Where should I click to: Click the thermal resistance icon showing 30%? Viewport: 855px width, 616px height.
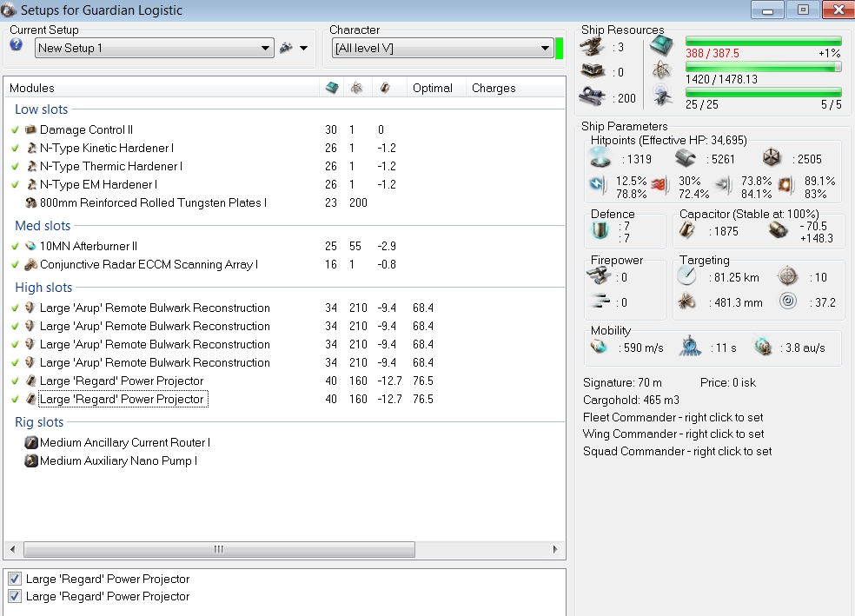point(660,185)
